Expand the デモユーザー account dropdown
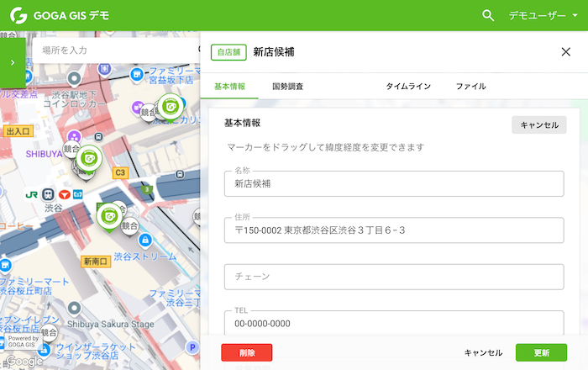 pyautogui.click(x=543, y=15)
